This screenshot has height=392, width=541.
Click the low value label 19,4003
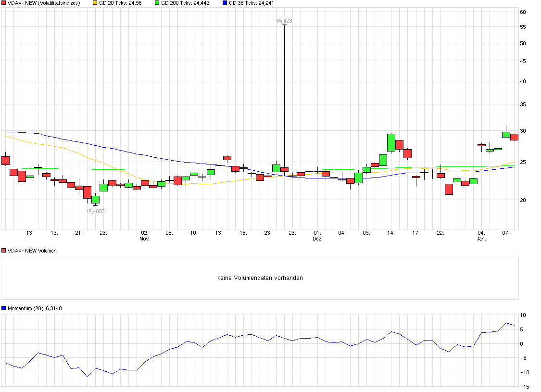tap(95, 211)
